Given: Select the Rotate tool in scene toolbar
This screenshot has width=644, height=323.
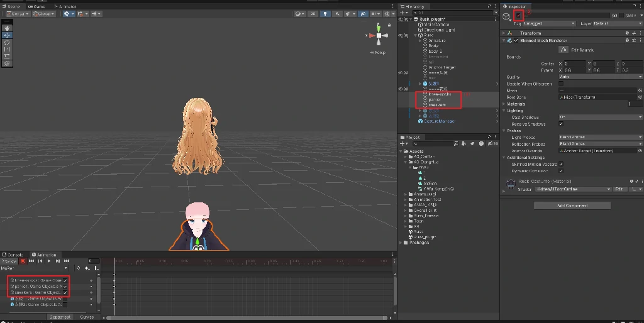Looking at the screenshot, I should (x=7, y=42).
